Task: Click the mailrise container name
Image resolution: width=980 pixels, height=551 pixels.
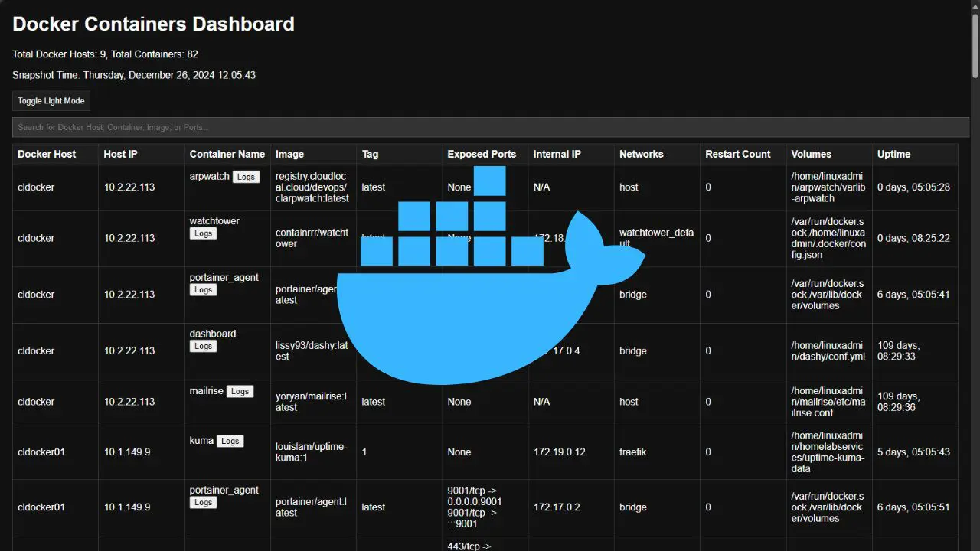Action: tap(207, 390)
